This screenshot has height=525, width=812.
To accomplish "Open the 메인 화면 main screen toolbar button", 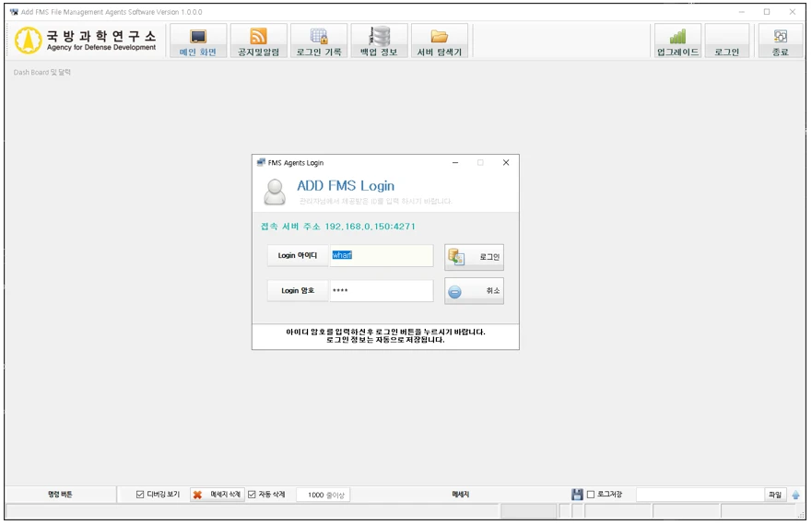I will pyautogui.click(x=198, y=41).
